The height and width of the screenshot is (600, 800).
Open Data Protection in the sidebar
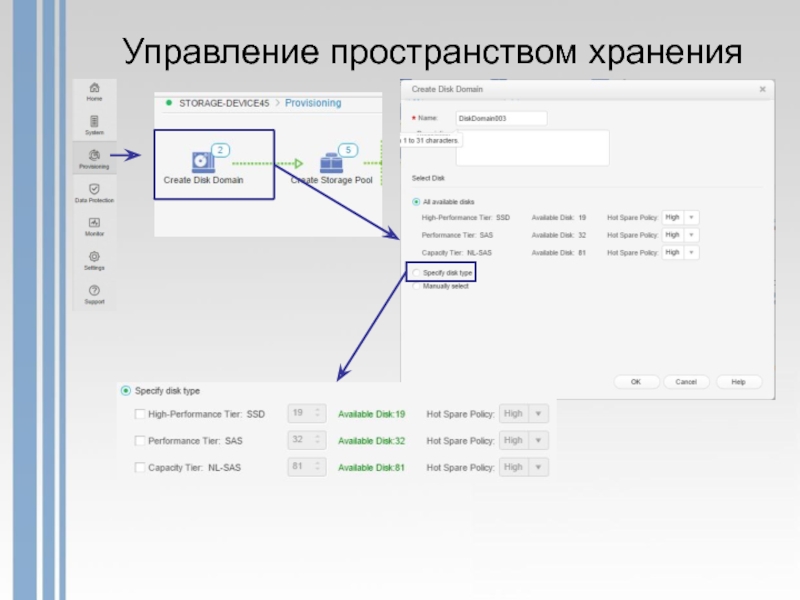click(94, 193)
